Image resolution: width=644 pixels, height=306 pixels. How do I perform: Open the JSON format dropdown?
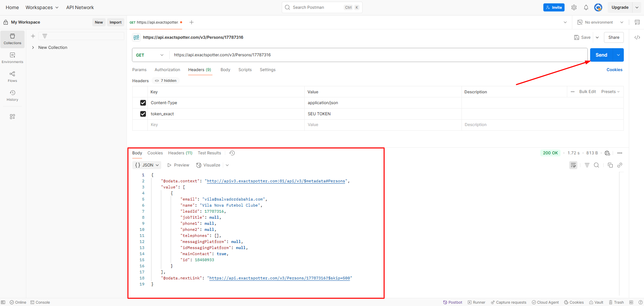[x=147, y=165]
